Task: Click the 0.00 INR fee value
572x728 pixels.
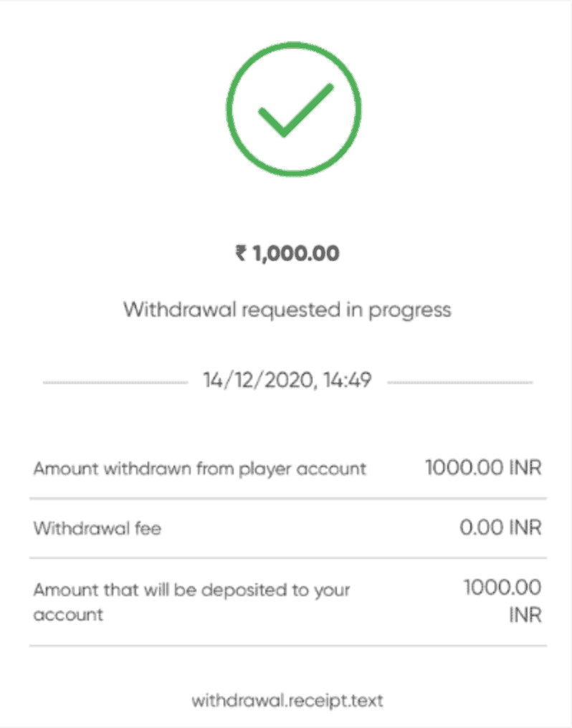Action: [x=500, y=528]
